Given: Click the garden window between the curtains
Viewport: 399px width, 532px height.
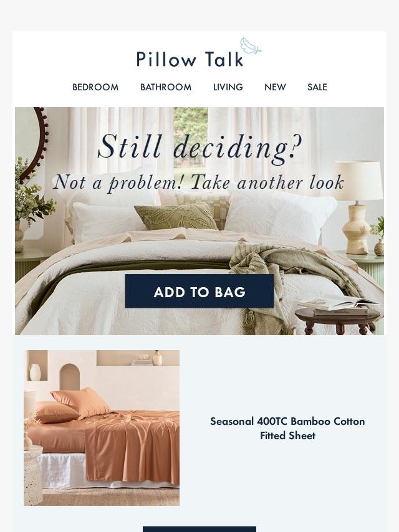Looking at the screenshot, I should (190, 138).
